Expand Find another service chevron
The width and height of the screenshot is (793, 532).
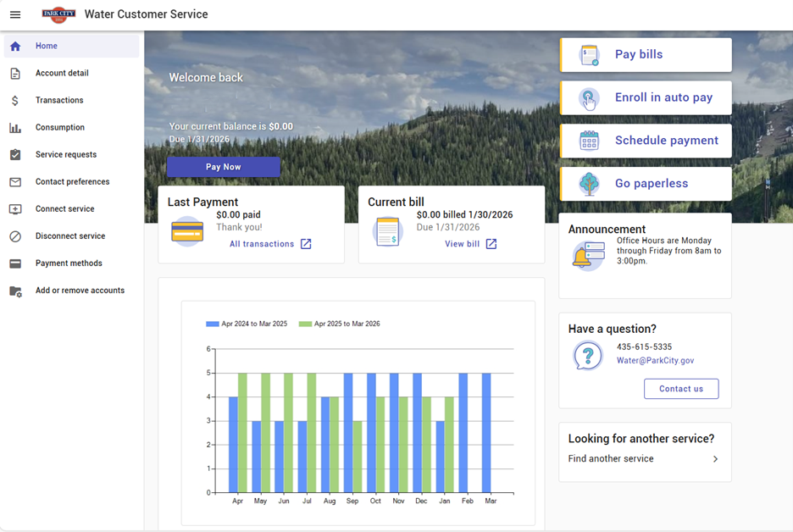715,459
